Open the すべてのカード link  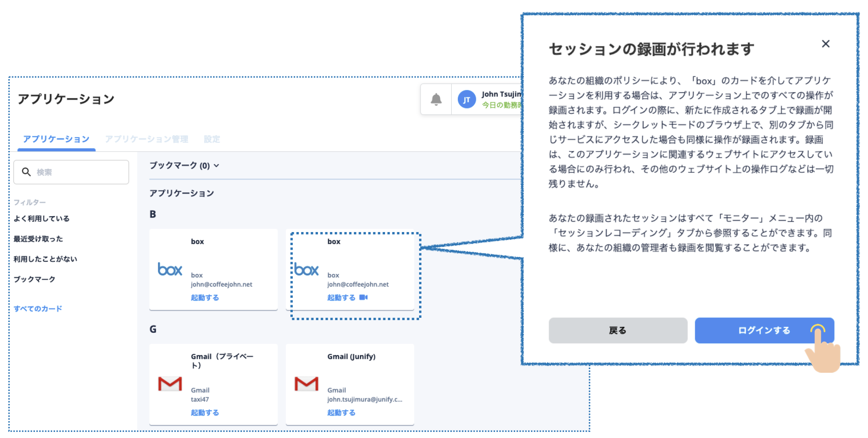(38, 308)
